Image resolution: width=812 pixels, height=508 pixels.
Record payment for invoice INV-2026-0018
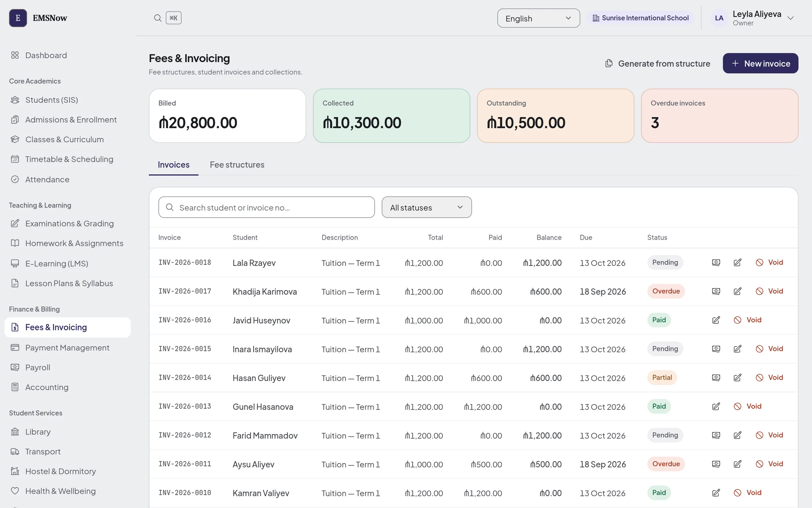(x=716, y=262)
